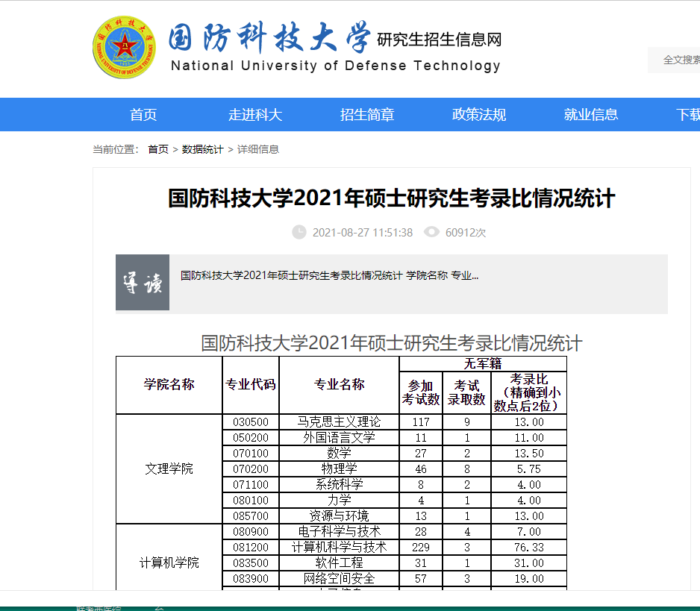Focus the 全文搜索 search field
This screenshot has height=611, width=700.
click(674, 60)
